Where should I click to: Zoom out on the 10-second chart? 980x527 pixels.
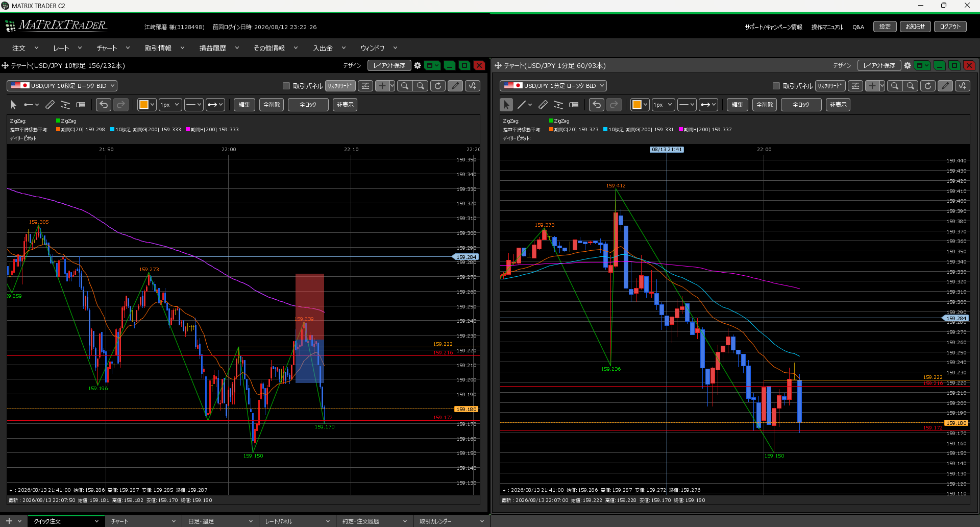421,86
